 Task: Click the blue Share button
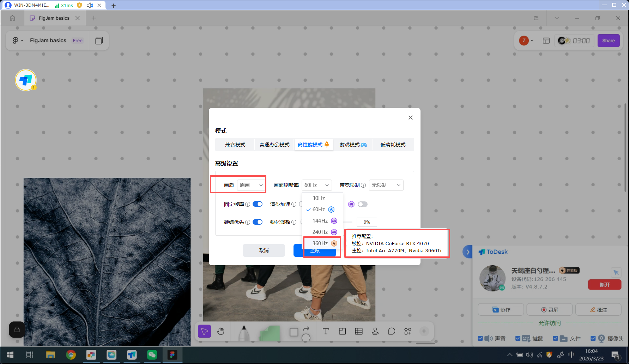point(609,41)
